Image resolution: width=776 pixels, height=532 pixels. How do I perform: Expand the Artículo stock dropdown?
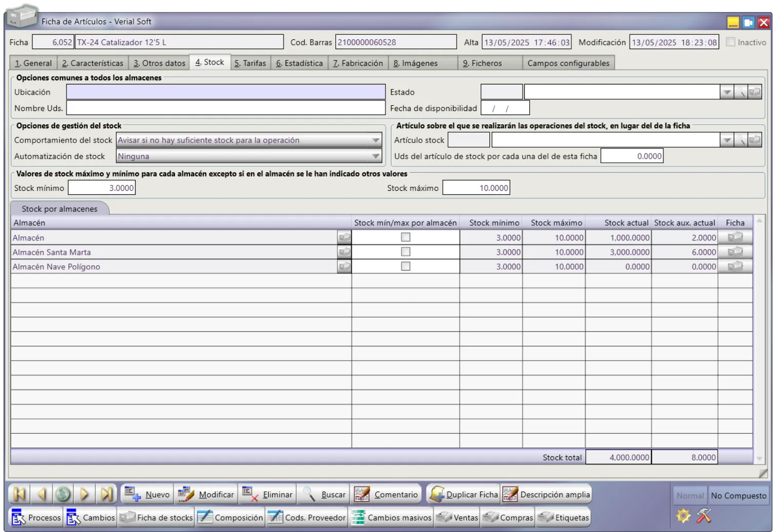tap(726, 140)
